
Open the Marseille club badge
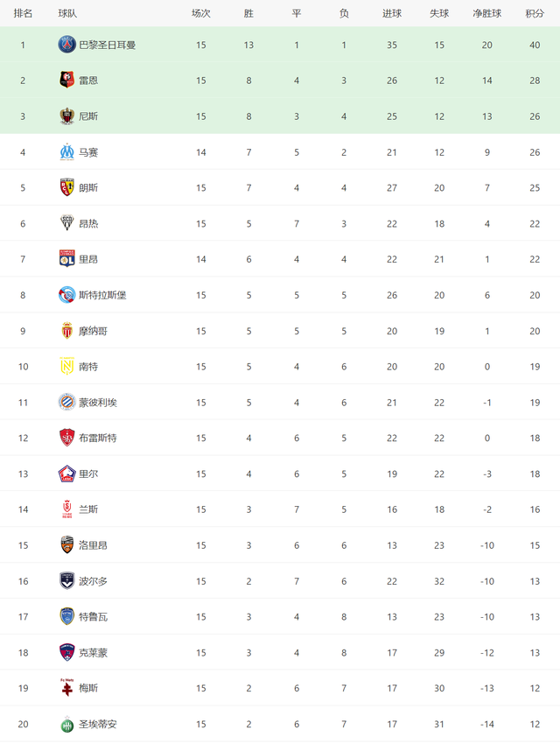pos(66,151)
